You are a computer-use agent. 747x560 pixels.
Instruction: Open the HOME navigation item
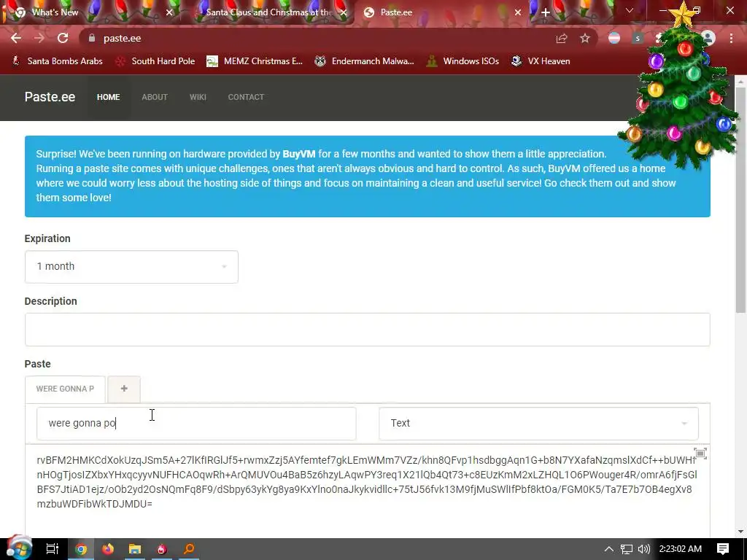[108, 97]
